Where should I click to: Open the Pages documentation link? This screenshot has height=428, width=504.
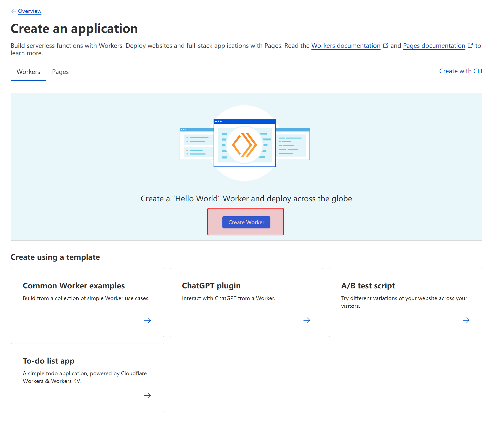(x=434, y=46)
